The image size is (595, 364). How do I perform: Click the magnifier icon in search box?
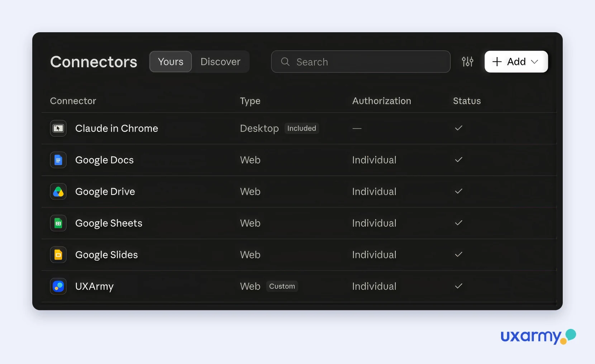[285, 62]
